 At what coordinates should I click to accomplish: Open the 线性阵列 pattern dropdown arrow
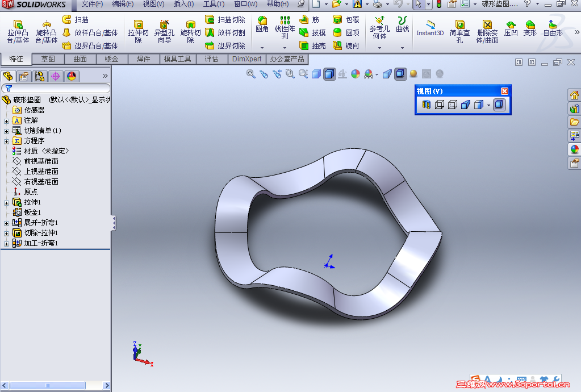point(285,48)
